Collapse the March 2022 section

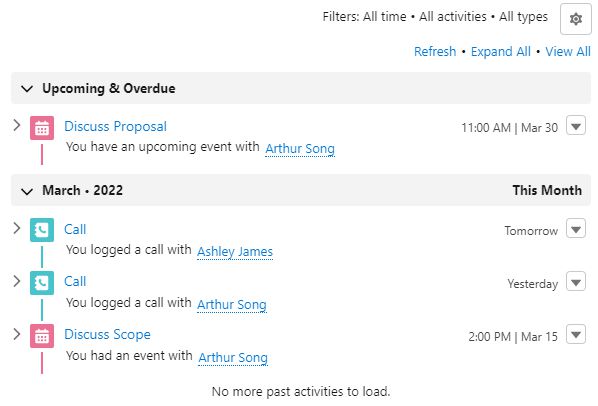tap(27, 191)
